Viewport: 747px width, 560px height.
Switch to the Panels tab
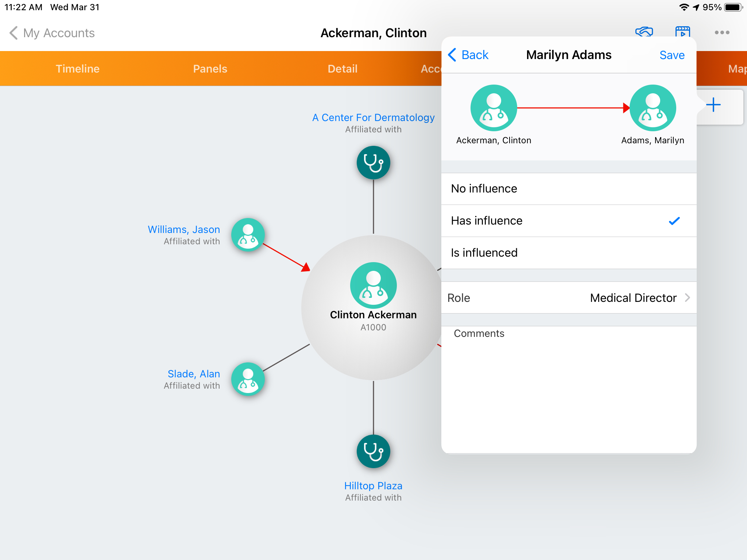point(210,69)
